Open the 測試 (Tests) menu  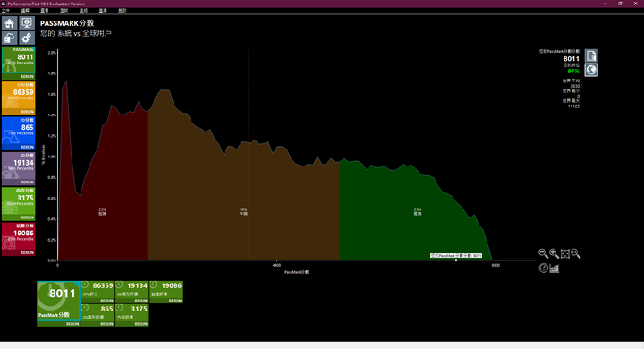64,10
